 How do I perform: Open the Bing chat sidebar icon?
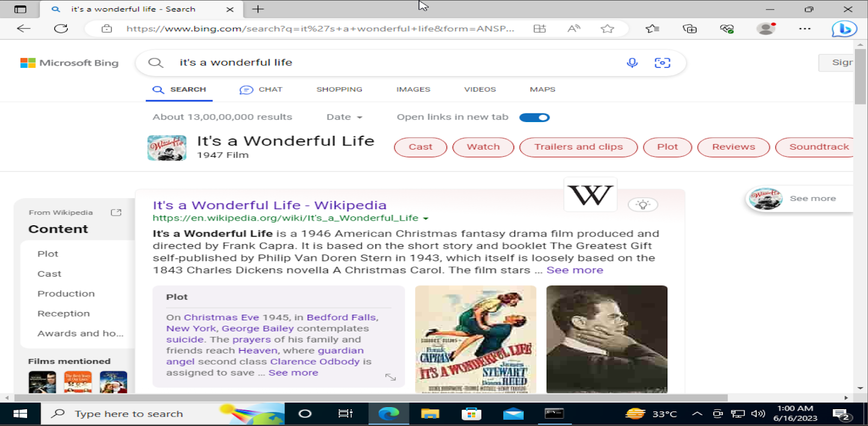[844, 29]
